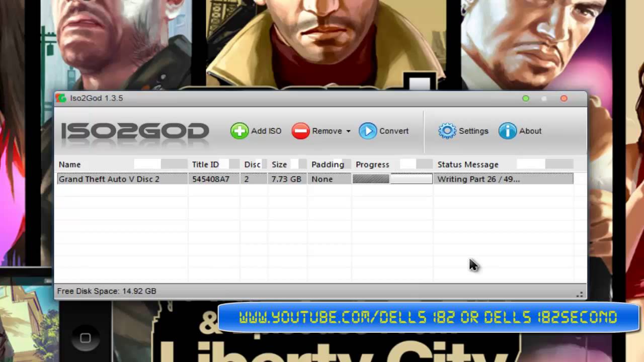Click the About button label

point(530,131)
